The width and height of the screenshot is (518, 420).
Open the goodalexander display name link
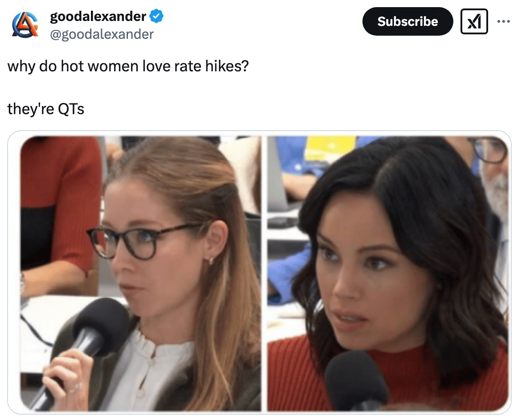pyautogui.click(x=98, y=16)
